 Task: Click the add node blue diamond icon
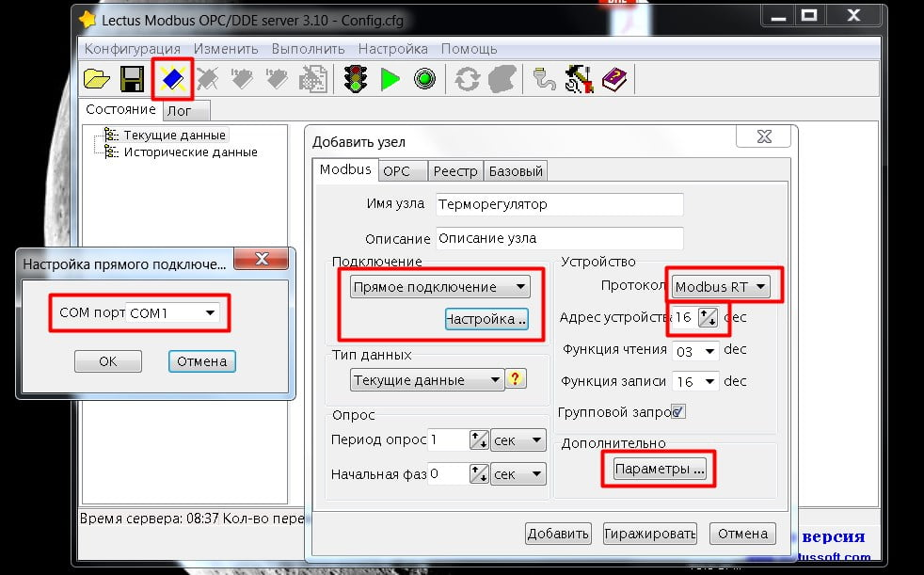172,78
